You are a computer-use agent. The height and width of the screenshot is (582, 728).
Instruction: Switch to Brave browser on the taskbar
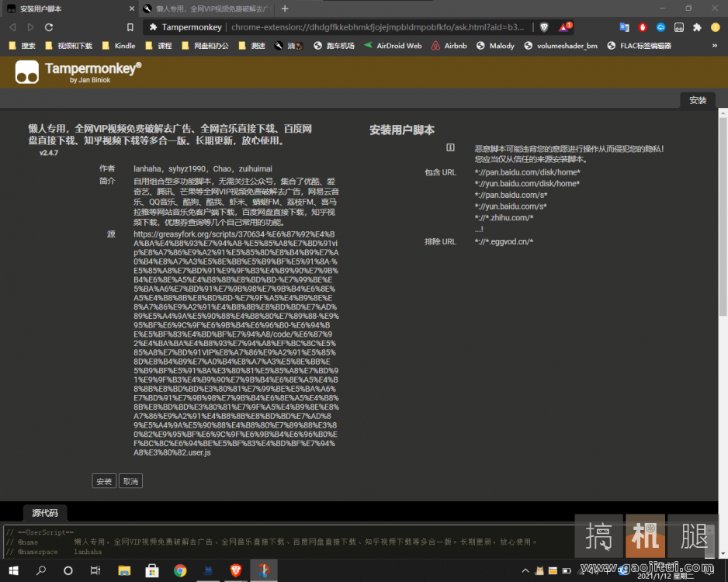click(x=236, y=570)
